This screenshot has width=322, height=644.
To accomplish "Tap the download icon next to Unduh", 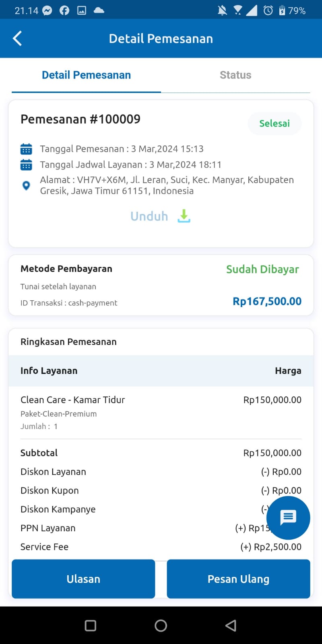I will (184, 216).
